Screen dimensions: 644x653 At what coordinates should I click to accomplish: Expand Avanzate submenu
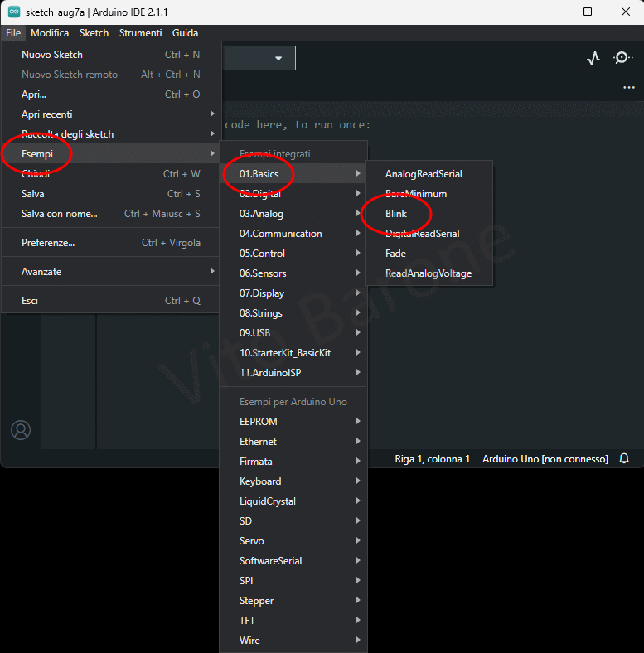click(x=111, y=272)
